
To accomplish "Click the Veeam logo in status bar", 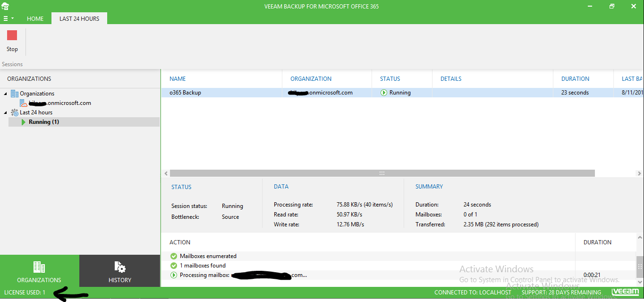I will pyautogui.click(x=625, y=292).
